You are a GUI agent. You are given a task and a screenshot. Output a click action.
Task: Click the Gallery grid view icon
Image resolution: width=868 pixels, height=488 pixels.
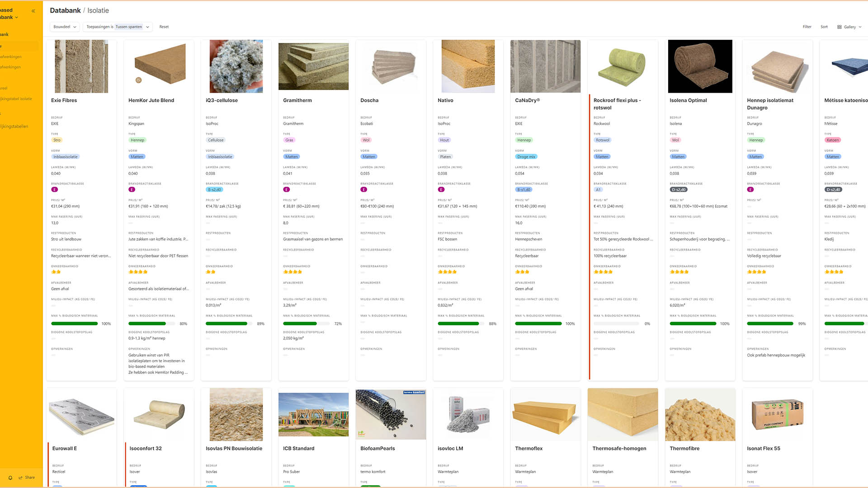click(839, 27)
